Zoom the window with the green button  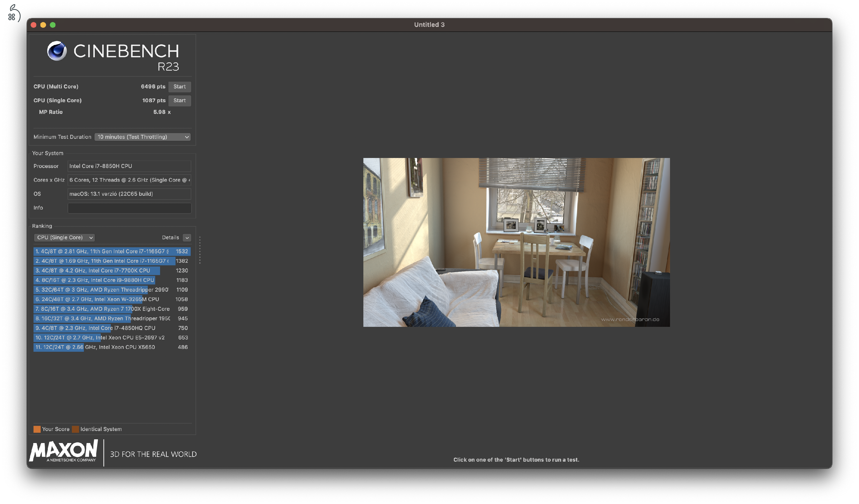coord(52,25)
